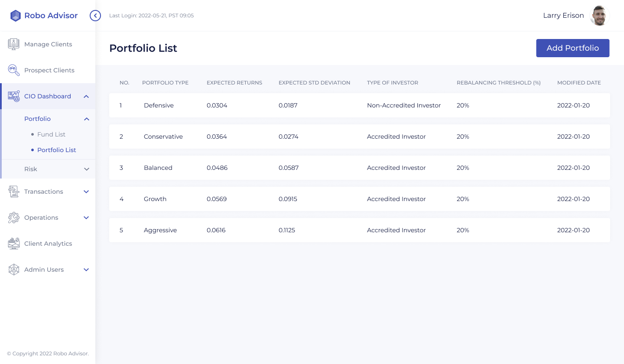
Task: Open the Fund List menu item
Action: pyautogui.click(x=51, y=134)
